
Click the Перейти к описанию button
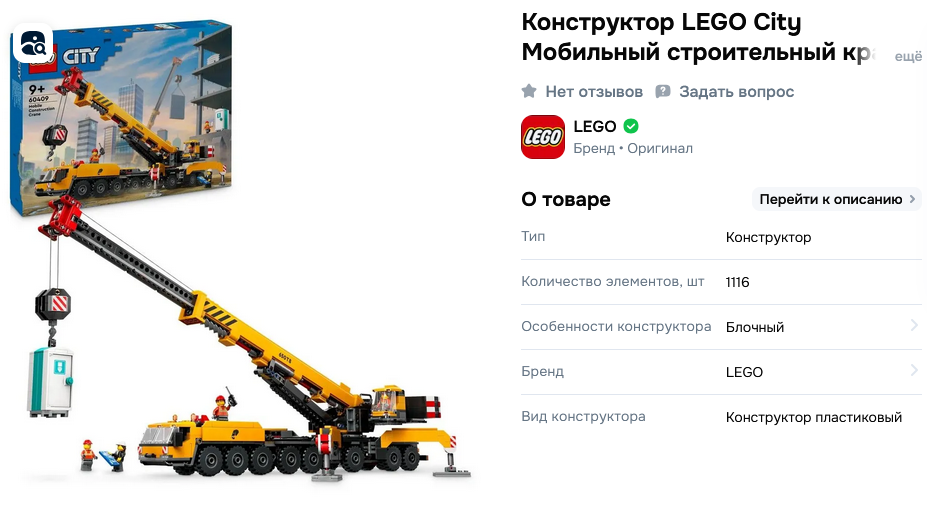(x=837, y=199)
